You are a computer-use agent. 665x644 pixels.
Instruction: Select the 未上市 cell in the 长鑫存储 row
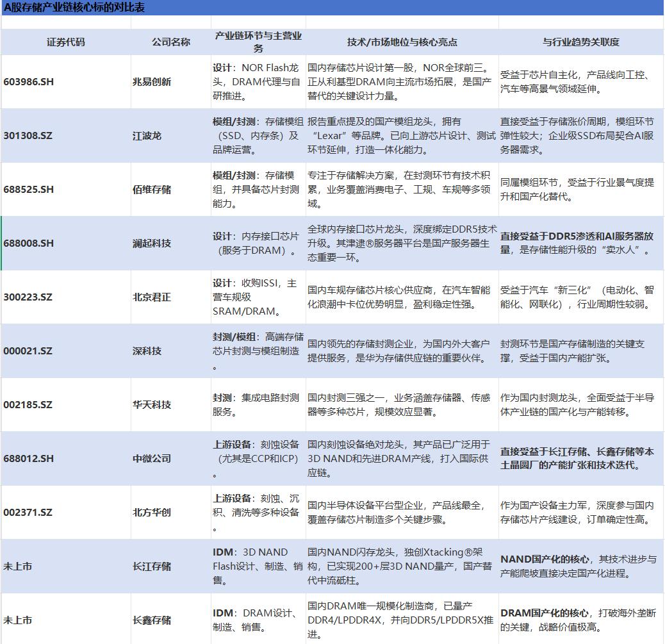21,620
